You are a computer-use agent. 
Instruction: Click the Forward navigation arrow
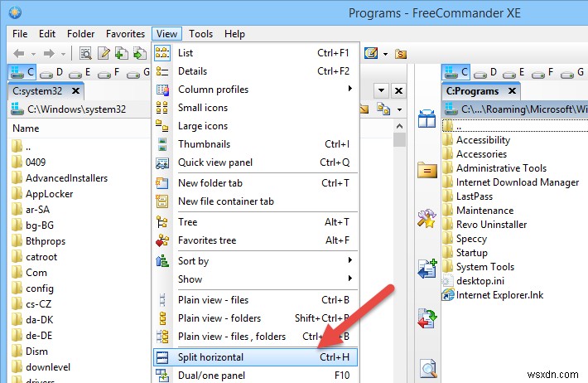click(49, 54)
